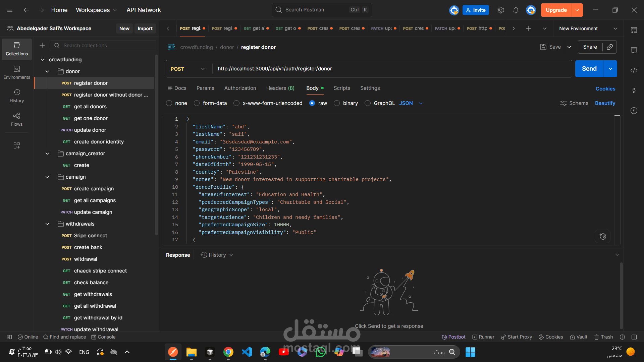Open request info icon in right sidebar

pyautogui.click(x=634, y=111)
